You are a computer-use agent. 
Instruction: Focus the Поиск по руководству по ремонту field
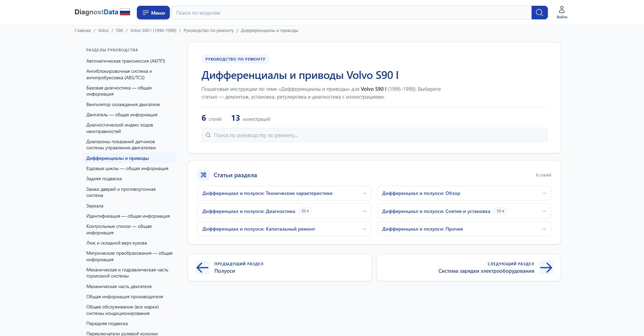point(374,135)
